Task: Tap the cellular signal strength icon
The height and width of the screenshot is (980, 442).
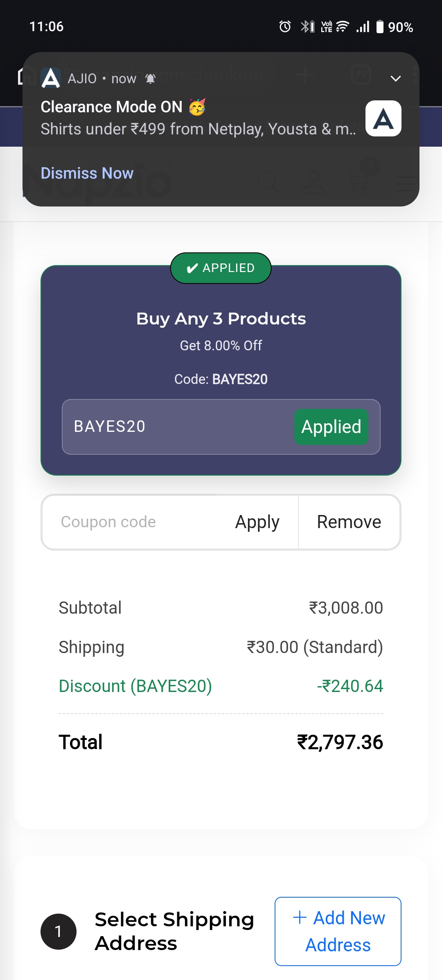Action: pos(363,27)
